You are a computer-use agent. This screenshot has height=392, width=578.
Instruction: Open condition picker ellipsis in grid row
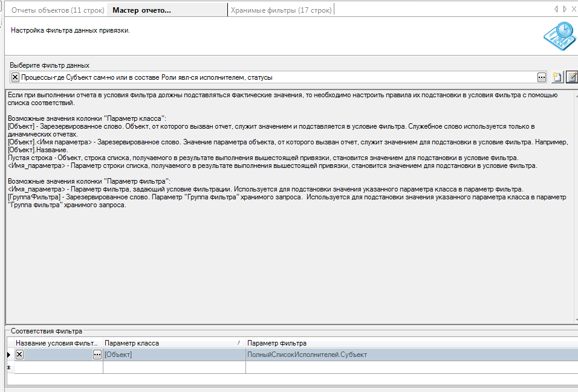(97, 355)
